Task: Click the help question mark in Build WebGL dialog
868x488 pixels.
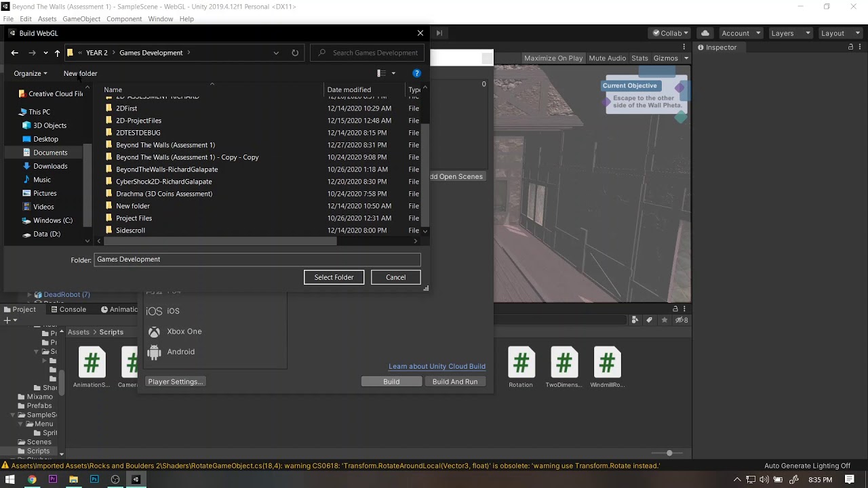Action: [417, 73]
